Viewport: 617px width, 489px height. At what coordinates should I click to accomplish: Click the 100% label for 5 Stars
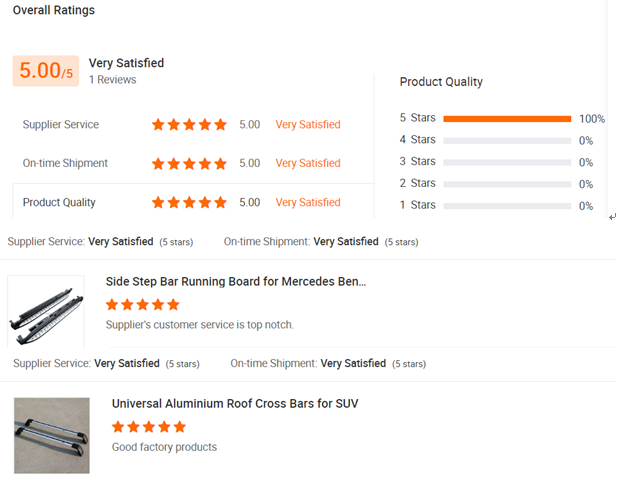591,119
